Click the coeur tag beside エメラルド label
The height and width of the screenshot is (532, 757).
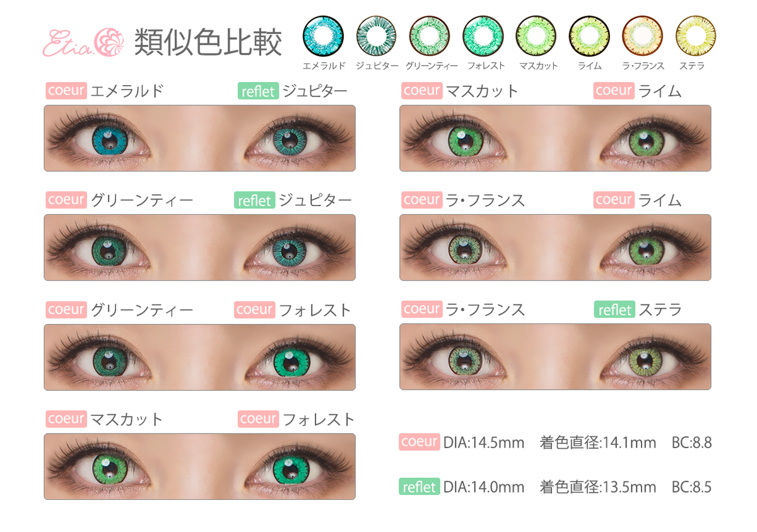[x=66, y=91]
